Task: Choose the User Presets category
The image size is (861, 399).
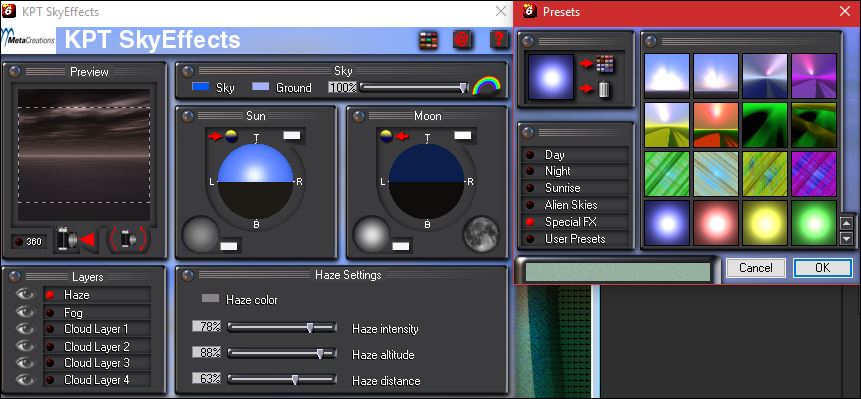Action: [x=575, y=239]
